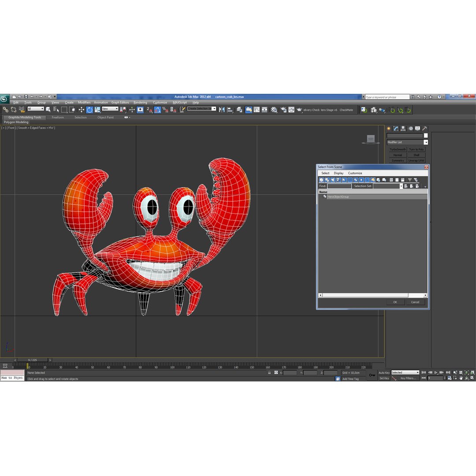Screen dimensions: 476x476
Task: Click the Mirror tool icon
Action: (222, 110)
